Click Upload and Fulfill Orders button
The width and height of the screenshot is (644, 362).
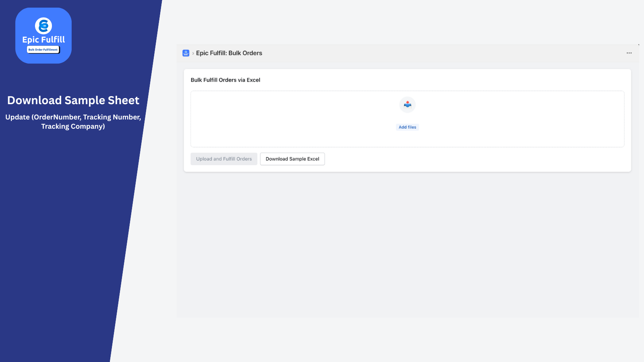[224, 159]
